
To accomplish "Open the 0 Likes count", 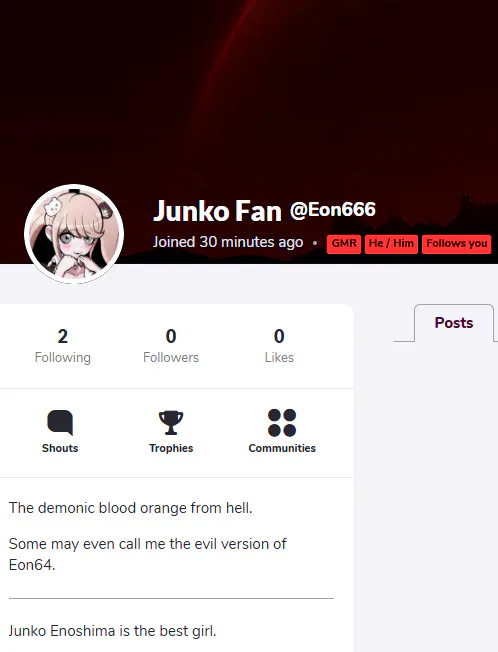I will (279, 346).
